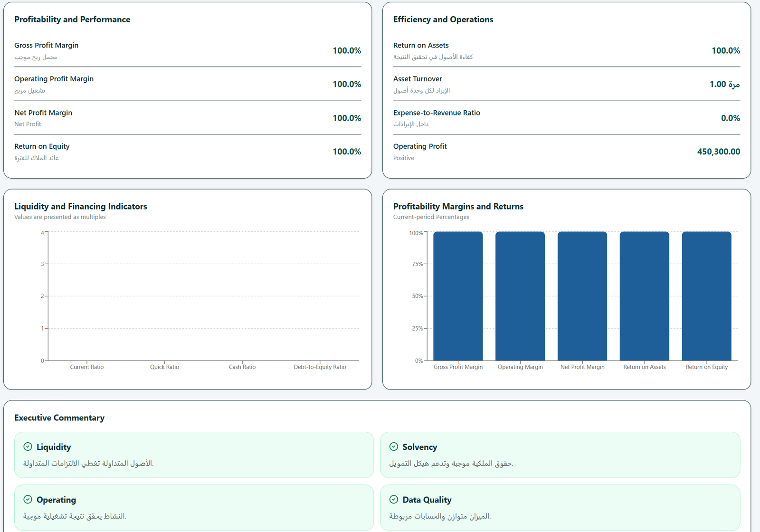Select the Gross Profit Margin chart bar

[x=458, y=296]
